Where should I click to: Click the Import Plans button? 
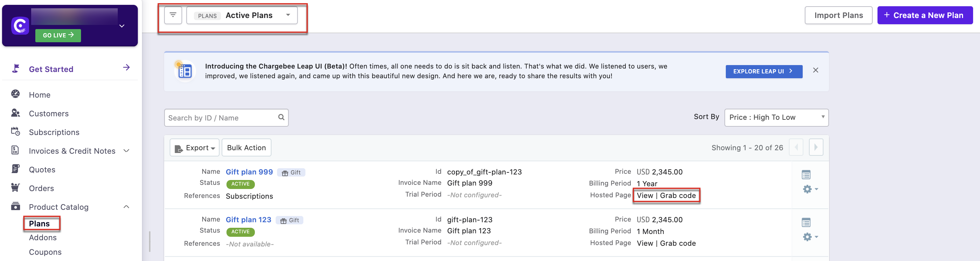click(x=838, y=15)
